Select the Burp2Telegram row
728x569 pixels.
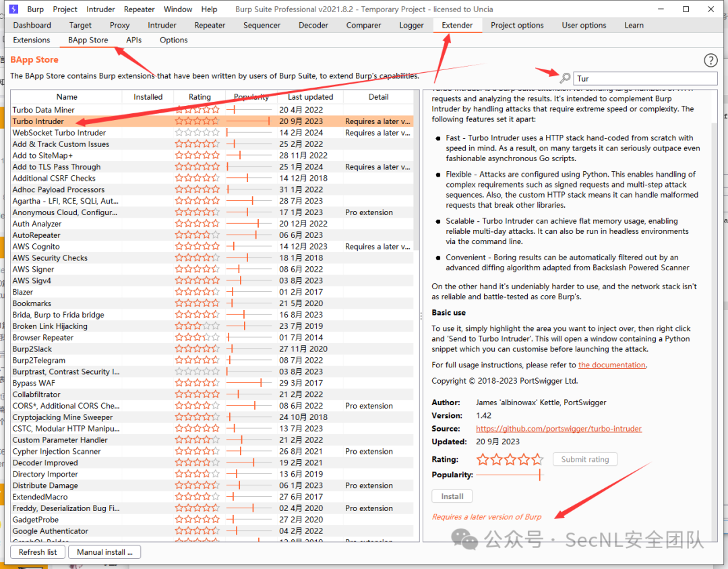click(x=212, y=360)
